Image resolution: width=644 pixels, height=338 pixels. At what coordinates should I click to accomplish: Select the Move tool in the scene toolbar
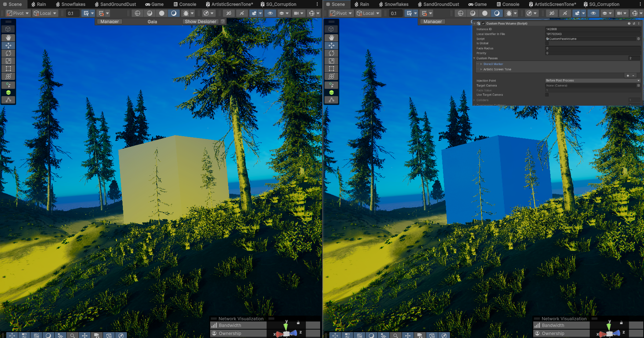8,45
